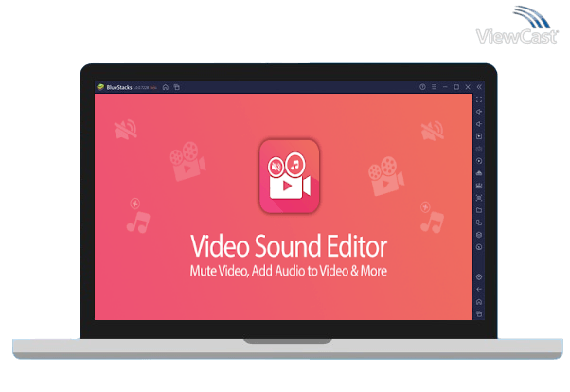This screenshot has height=392, width=570.
Task: Click the circular sync play icon in sidebar
Action: 479,161
